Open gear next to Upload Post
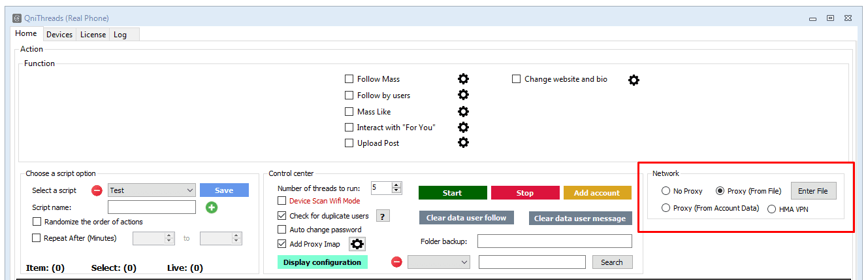This screenshot has height=280, width=868. (463, 143)
